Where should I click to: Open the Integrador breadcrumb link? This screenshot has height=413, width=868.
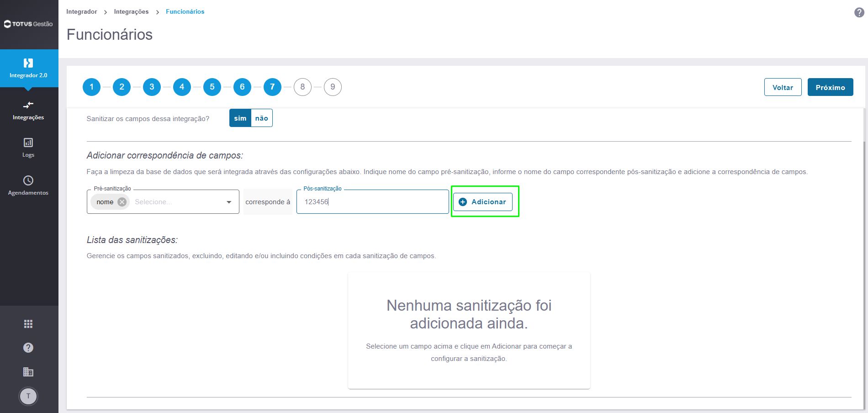pyautogui.click(x=82, y=12)
